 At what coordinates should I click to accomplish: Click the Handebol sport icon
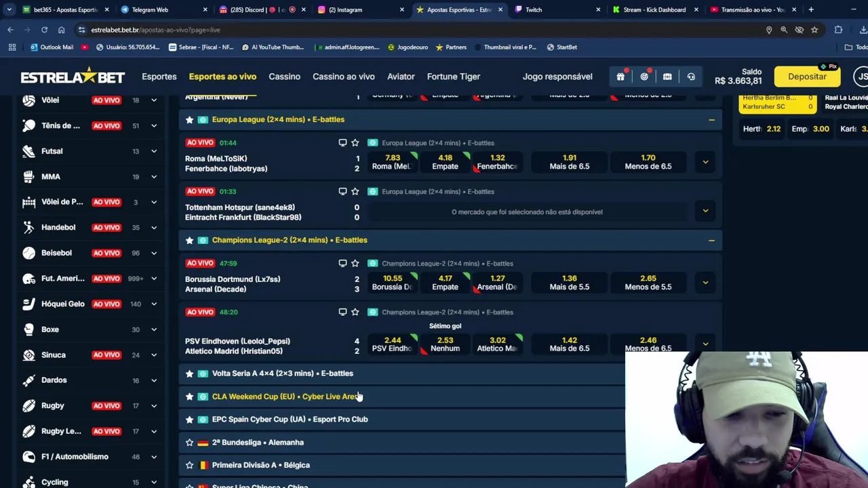tap(28, 227)
